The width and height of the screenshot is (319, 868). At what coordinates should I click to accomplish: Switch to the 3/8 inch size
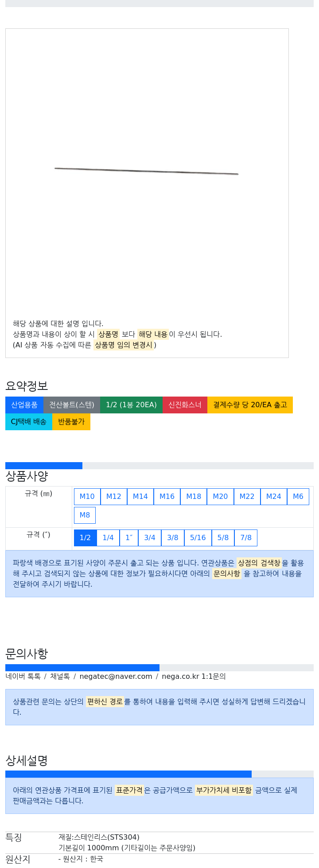173,538
